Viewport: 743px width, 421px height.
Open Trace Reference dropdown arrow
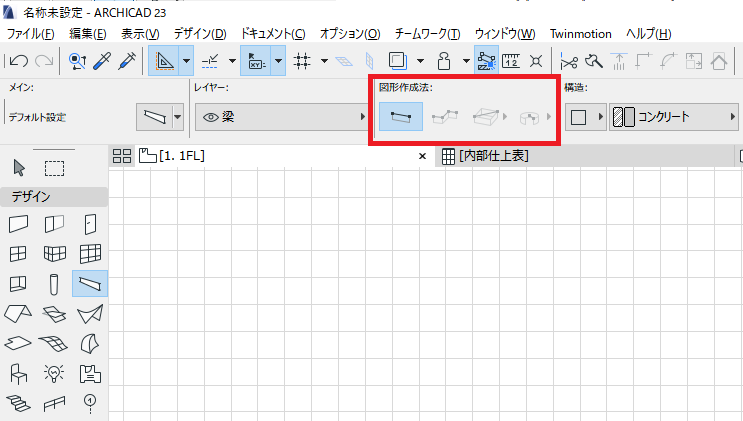click(420, 61)
